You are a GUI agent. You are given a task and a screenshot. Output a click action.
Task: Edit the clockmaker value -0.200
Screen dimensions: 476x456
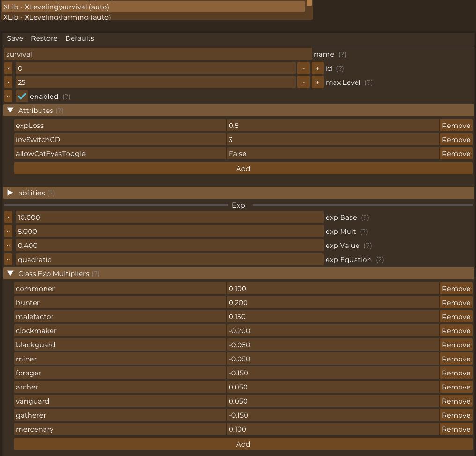333,330
